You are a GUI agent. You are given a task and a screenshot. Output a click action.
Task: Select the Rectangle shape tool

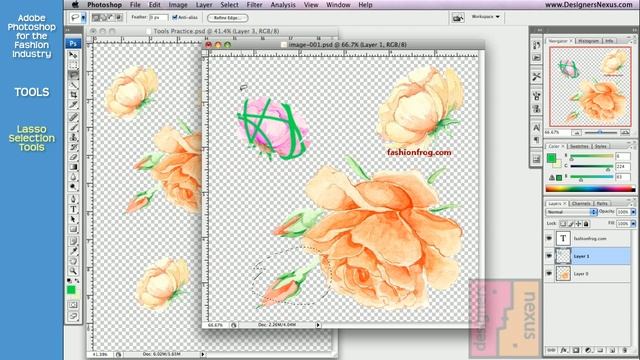click(x=73, y=229)
